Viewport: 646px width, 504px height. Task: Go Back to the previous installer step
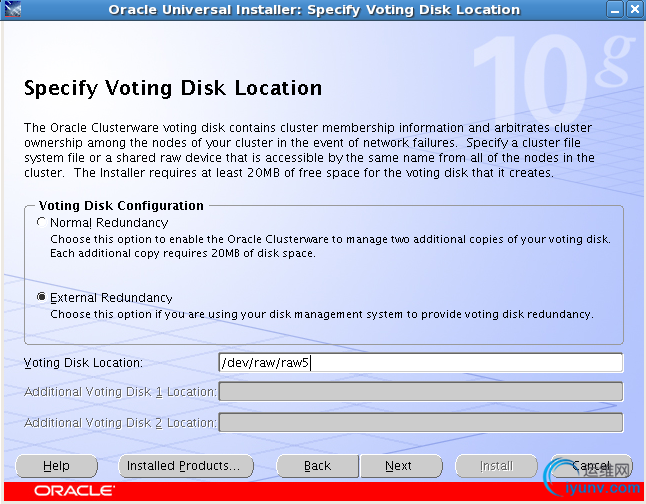pos(317,466)
